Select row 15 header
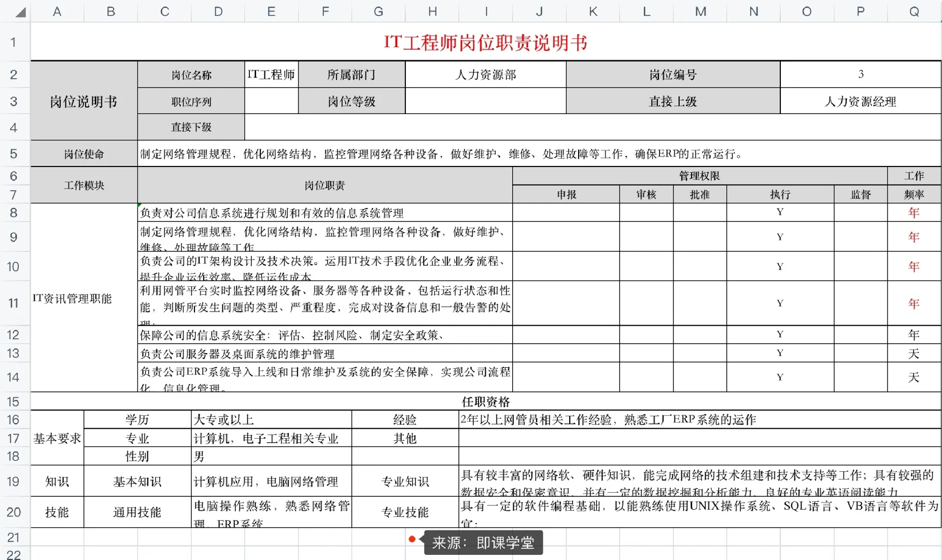This screenshot has width=942, height=560. 14,401
